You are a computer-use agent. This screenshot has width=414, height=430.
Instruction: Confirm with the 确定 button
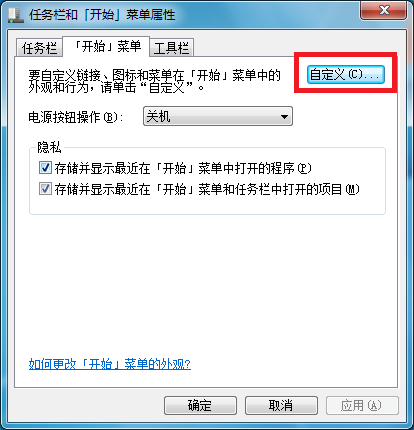[x=200, y=405]
